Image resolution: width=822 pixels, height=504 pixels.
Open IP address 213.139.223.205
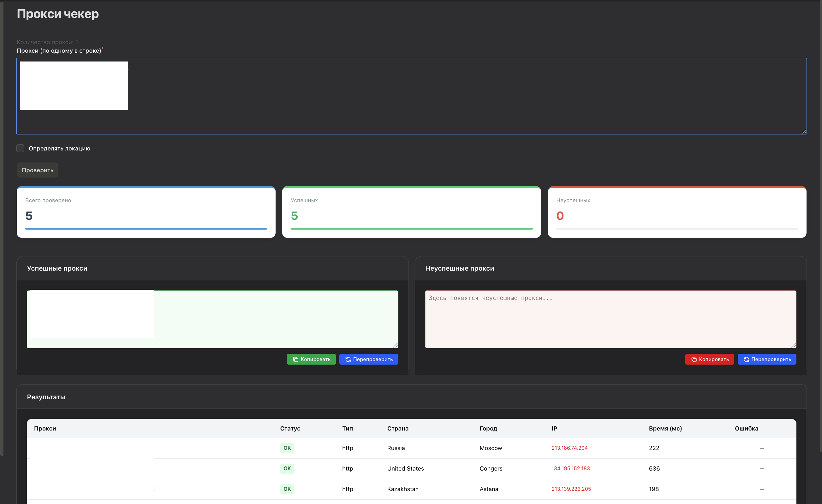(x=571, y=489)
